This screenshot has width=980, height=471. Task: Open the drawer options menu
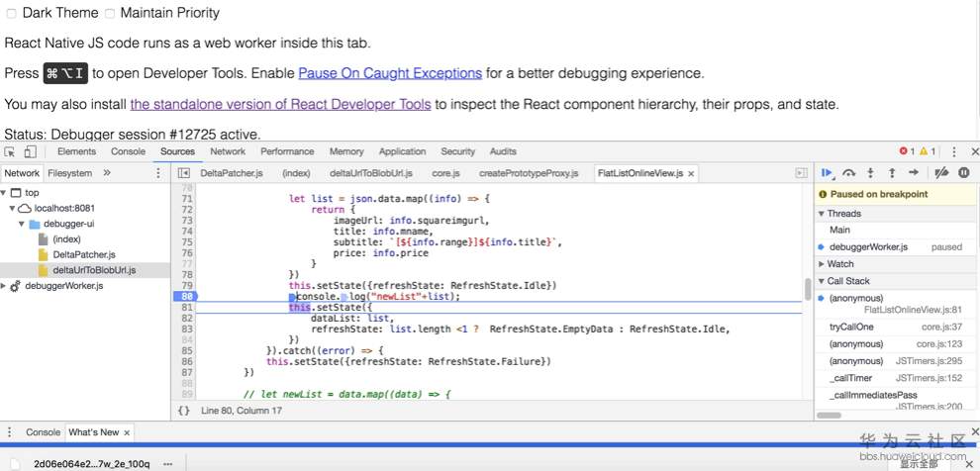pyautogui.click(x=9, y=432)
